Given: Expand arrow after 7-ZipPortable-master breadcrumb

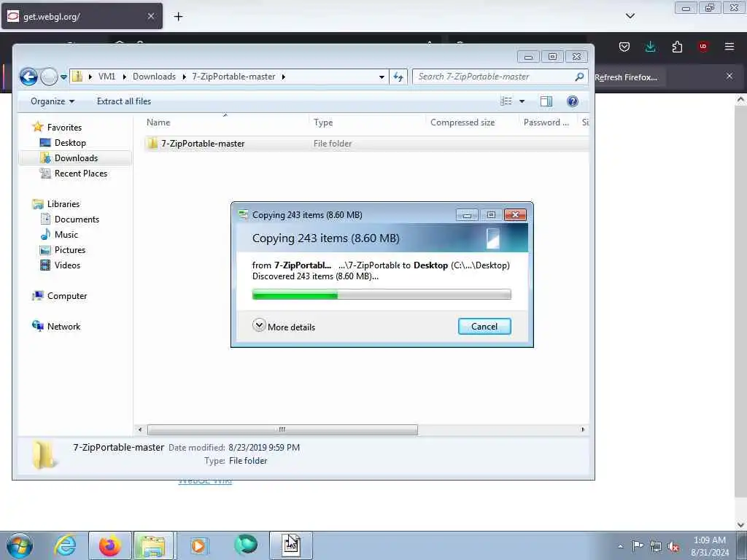Looking at the screenshot, I should (284, 77).
